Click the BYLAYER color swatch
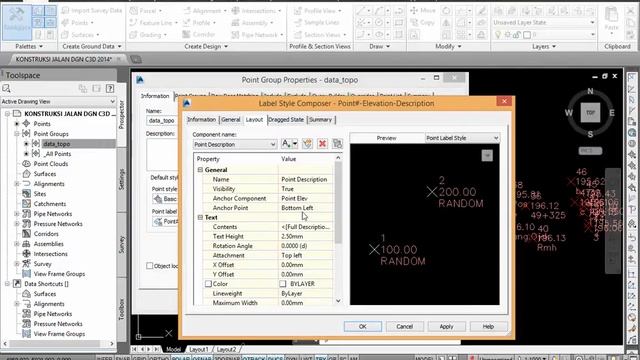Screen dimensions: 640x360 282,284
